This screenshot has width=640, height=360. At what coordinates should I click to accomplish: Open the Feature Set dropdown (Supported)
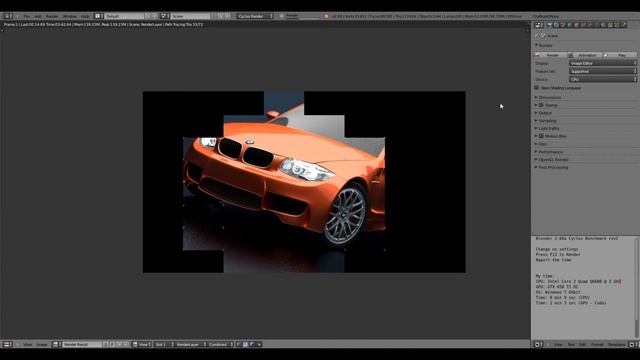coord(603,71)
